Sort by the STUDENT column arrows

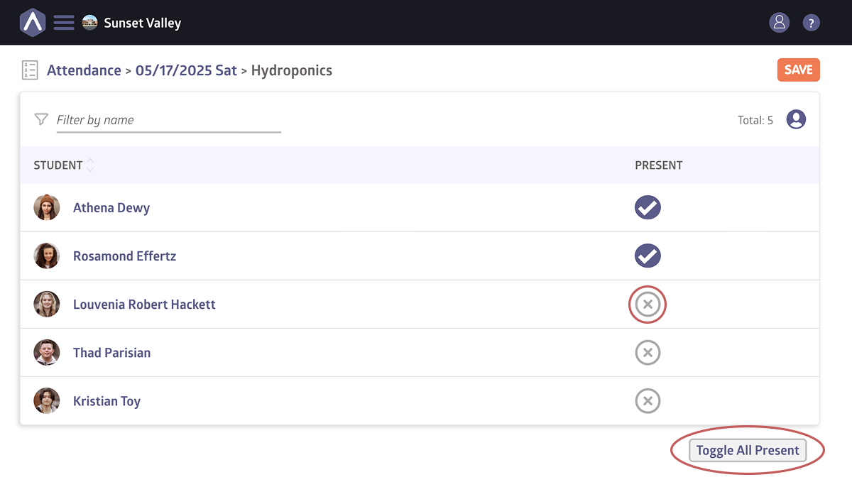pyautogui.click(x=90, y=165)
